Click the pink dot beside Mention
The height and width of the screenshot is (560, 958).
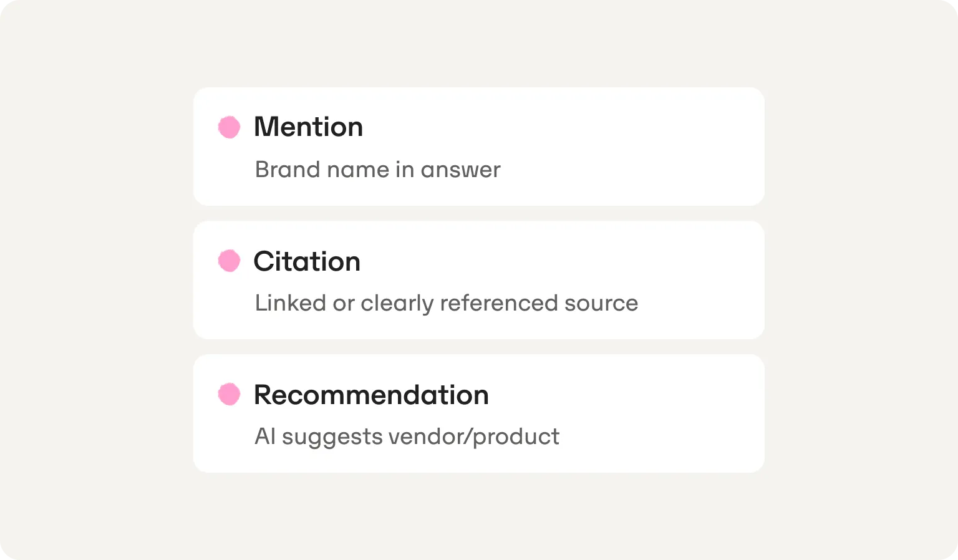click(x=229, y=127)
